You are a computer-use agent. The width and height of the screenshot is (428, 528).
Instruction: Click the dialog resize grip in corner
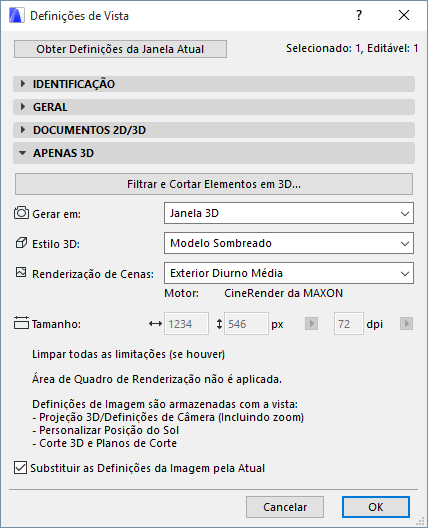[420, 521]
